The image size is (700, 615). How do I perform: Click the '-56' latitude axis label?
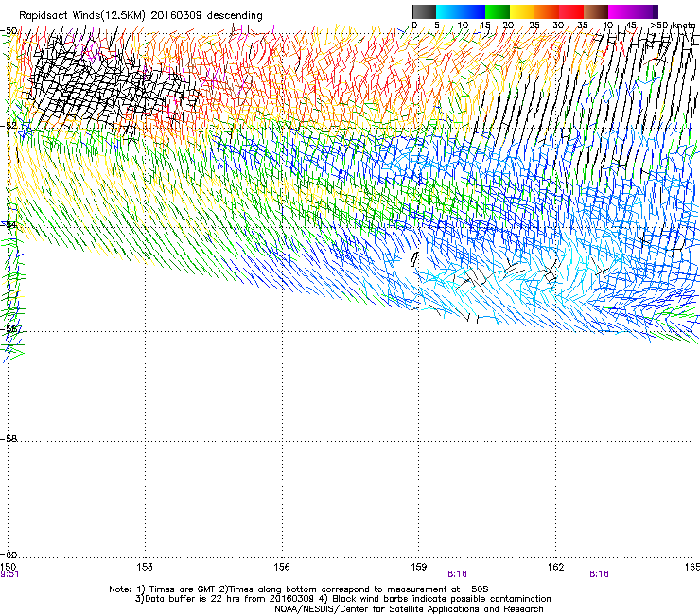coord(9,328)
